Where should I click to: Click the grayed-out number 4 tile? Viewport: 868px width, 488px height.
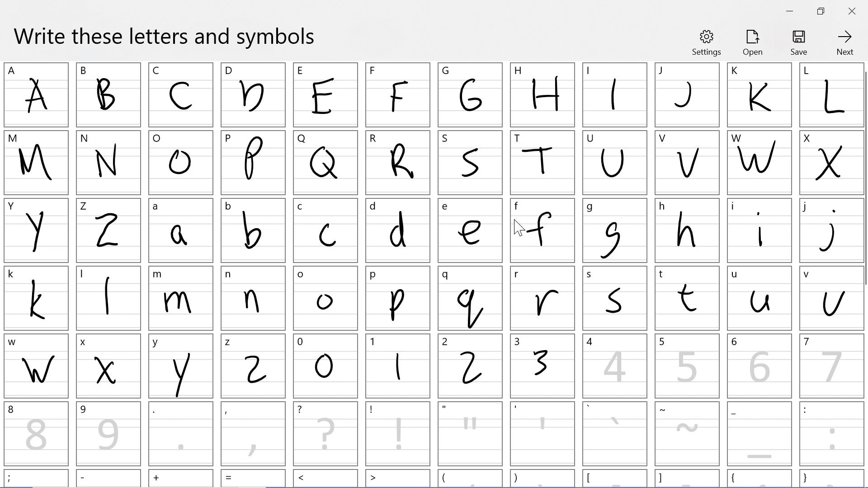click(x=614, y=366)
